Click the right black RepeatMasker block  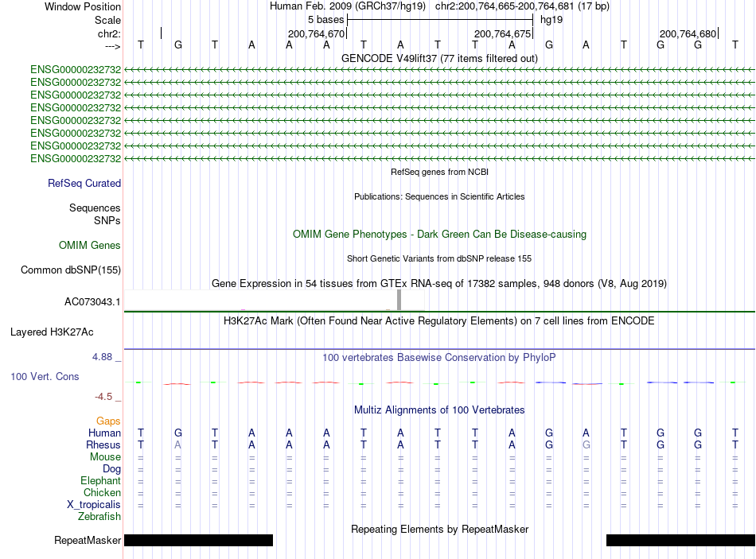[680, 540]
